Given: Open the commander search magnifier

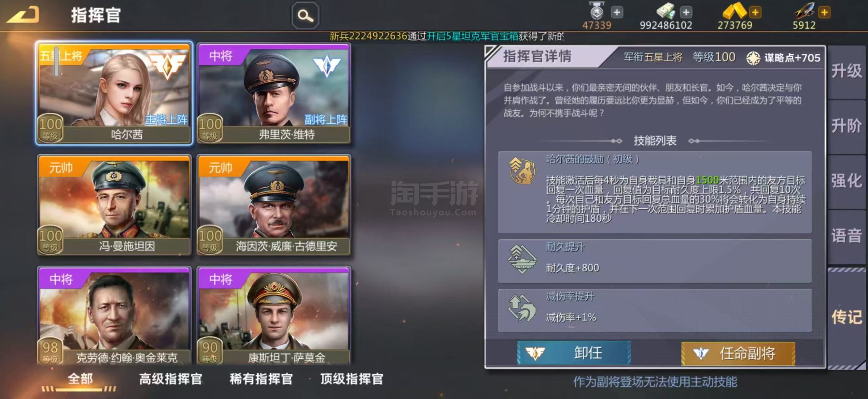Looking at the screenshot, I should click(x=305, y=16).
